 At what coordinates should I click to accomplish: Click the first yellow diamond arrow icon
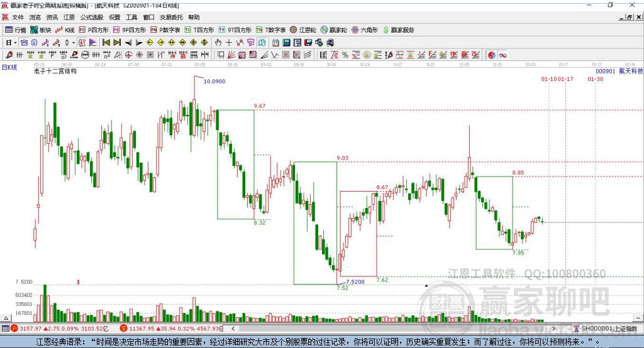pos(150,43)
